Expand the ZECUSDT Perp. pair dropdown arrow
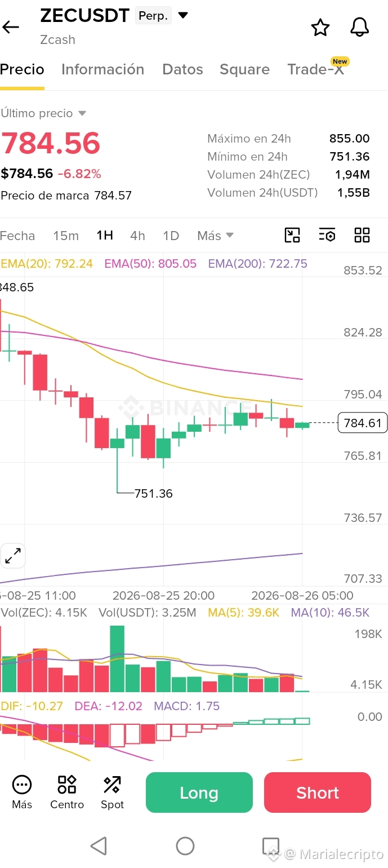This screenshot has height=868, width=388. point(183,15)
